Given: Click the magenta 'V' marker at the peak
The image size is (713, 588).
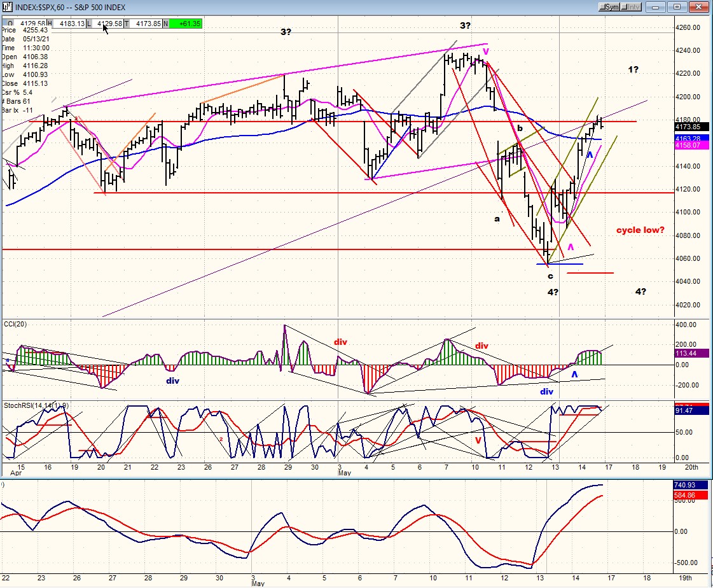Looking at the screenshot, I should coord(486,51).
